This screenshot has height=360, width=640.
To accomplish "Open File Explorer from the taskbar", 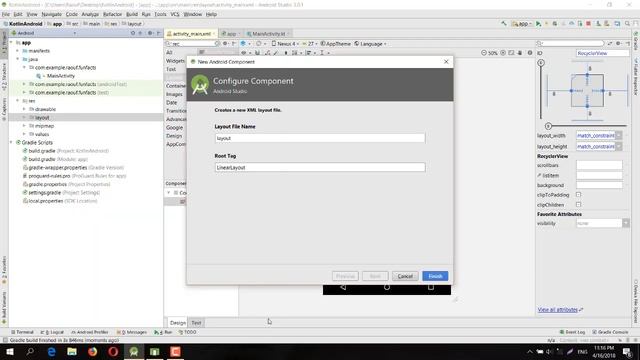I will (72, 351).
